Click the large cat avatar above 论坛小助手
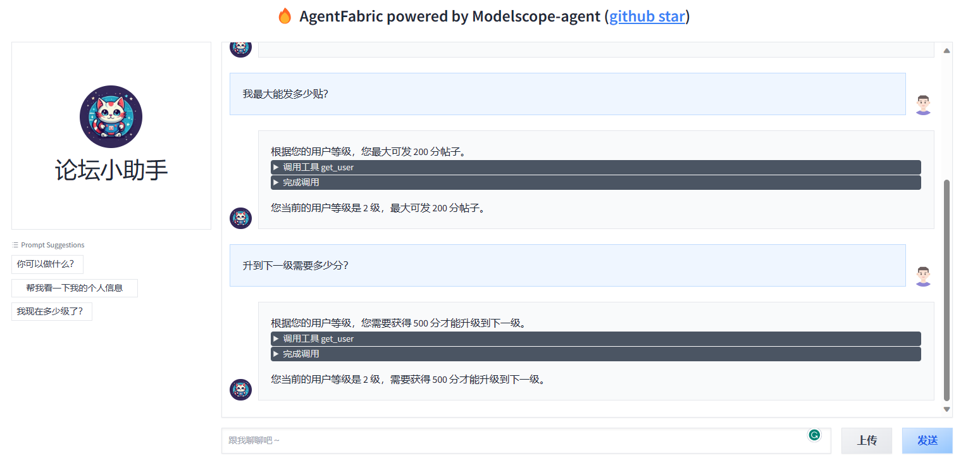This screenshot has width=980, height=472. (x=111, y=116)
